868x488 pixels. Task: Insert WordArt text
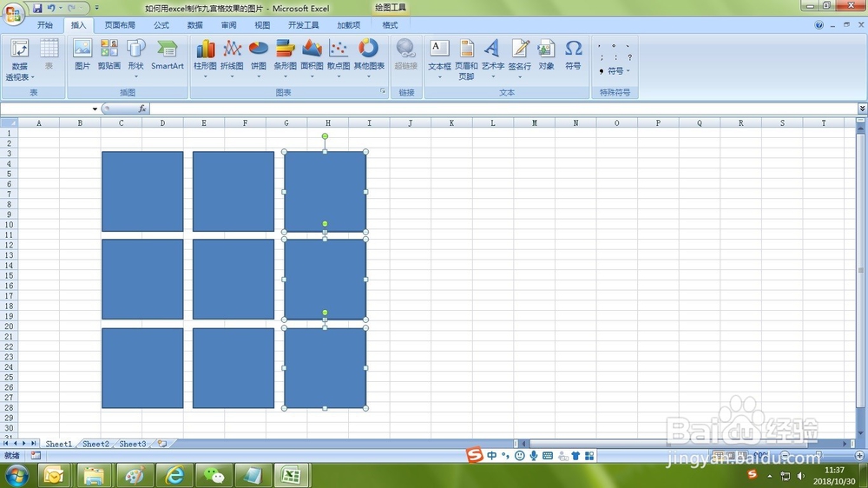492,57
